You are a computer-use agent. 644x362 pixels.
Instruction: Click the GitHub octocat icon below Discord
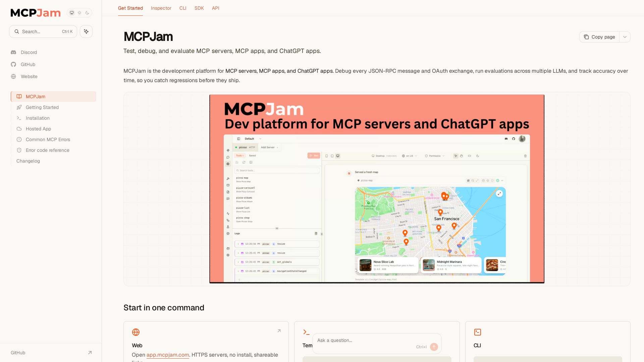[x=13, y=64]
